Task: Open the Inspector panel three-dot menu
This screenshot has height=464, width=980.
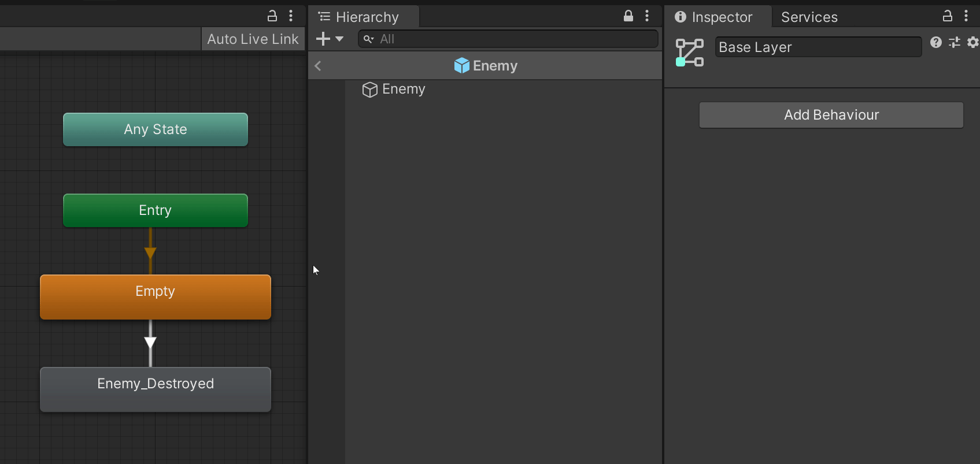Action: point(966,16)
